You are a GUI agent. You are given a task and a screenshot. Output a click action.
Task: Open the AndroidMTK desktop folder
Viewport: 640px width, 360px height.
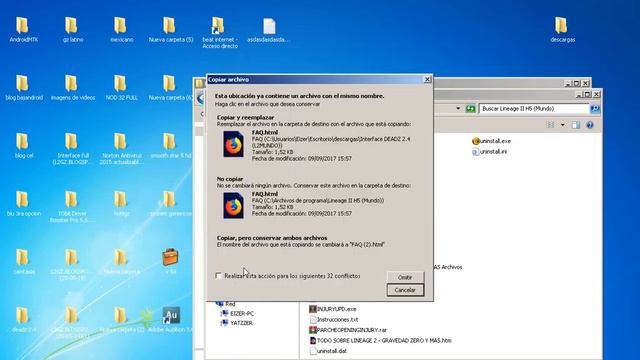[23, 30]
